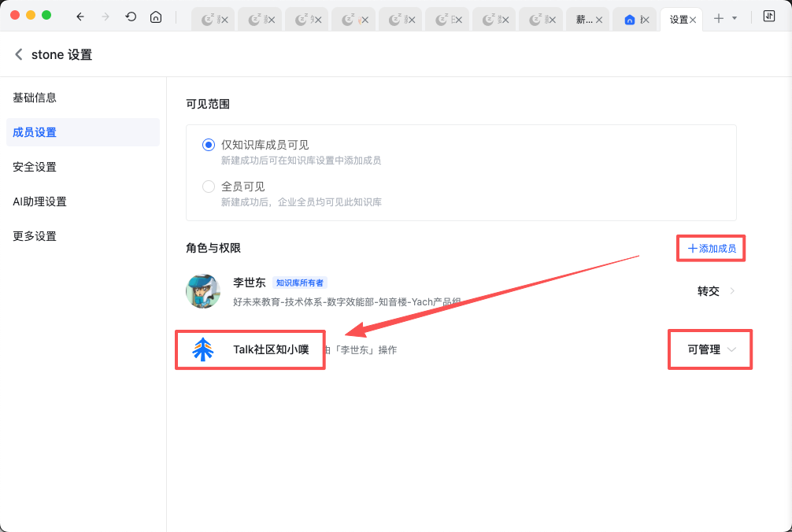Click the chevron next to 转交
Viewport: 792px width, 532px height.
pyautogui.click(x=733, y=291)
